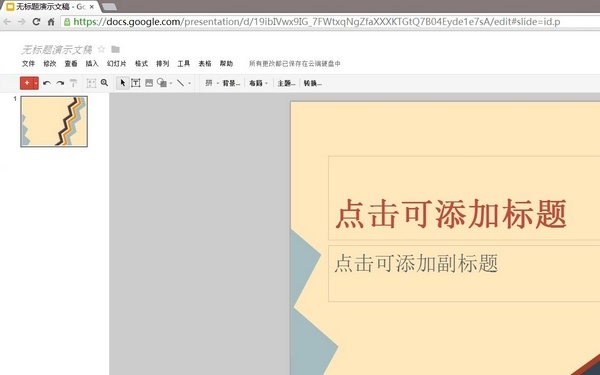Select the magnifier zoom tool

[x=104, y=83]
